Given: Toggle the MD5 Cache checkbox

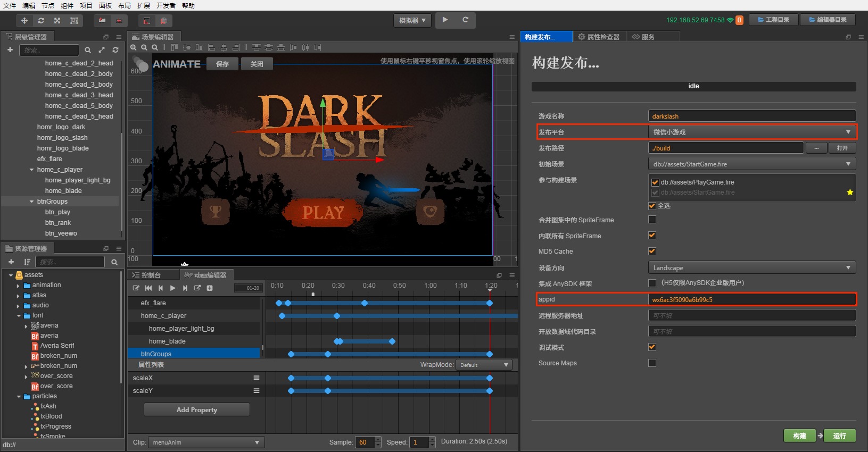Looking at the screenshot, I should 652,252.
